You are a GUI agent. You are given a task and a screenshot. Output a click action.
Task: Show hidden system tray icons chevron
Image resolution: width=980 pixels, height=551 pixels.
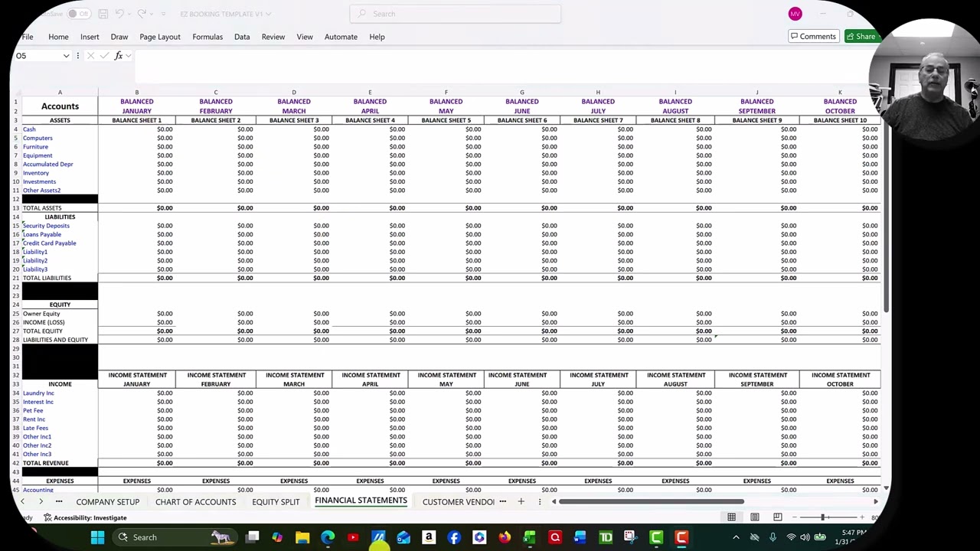[x=736, y=537]
